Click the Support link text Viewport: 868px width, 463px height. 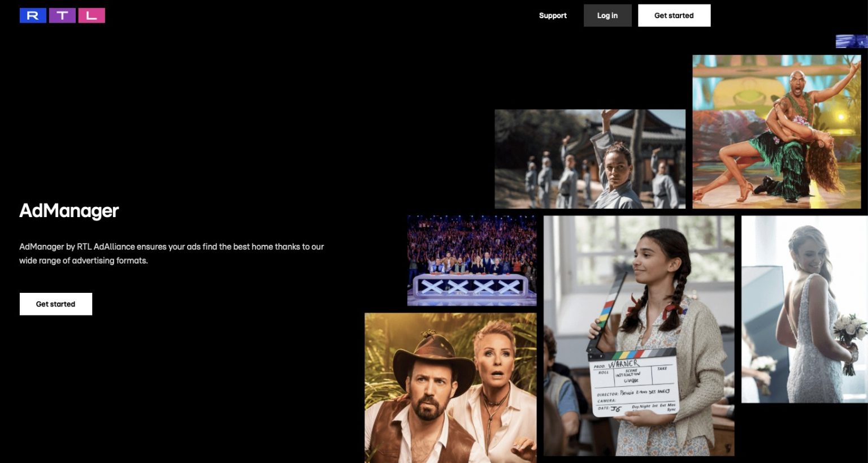tap(553, 15)
